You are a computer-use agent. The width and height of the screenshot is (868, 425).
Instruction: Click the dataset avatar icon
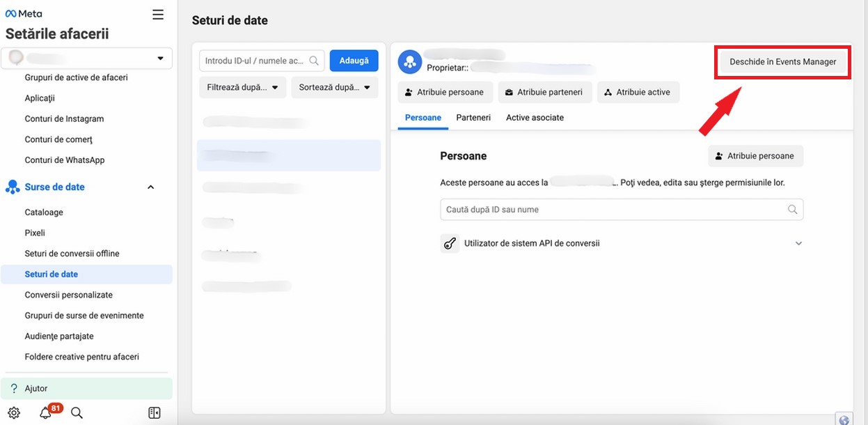[x=410, y=62]
